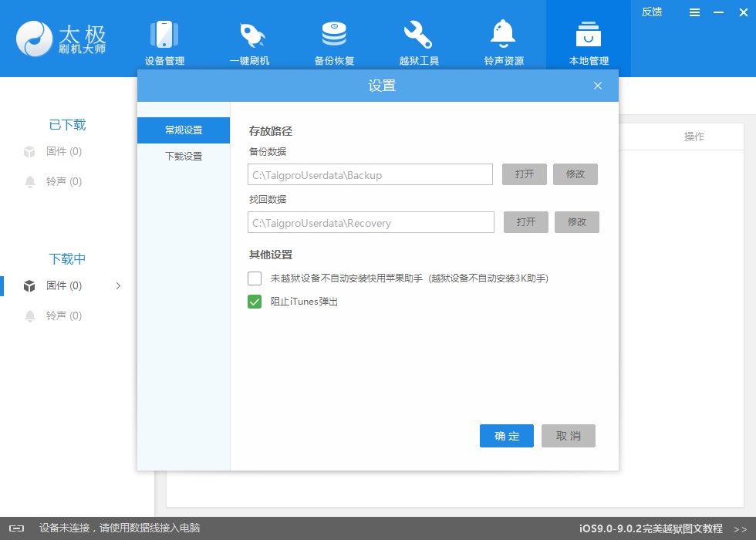Image resolution: width=756 pixels, height=540 pixels.
Task: Open the Recovery folder with 打开
Action: tap(526, 222)
